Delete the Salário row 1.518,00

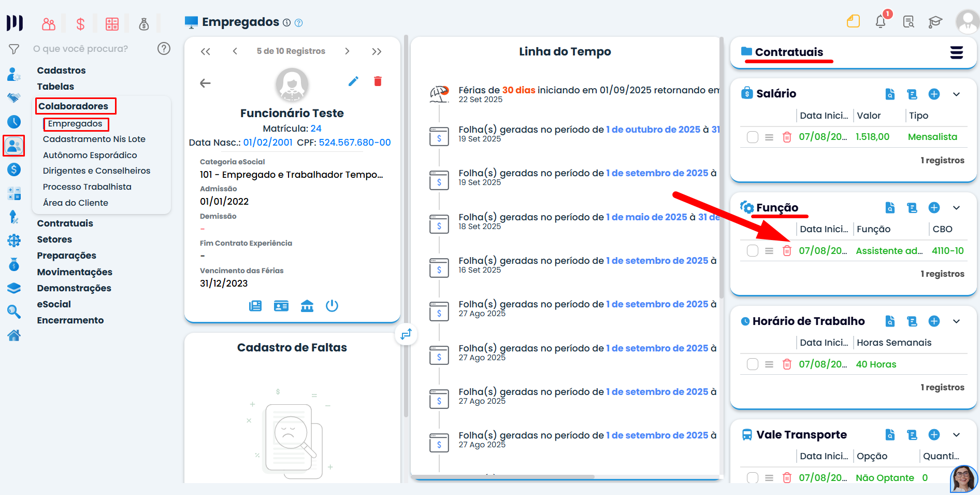tap(787, 137)
